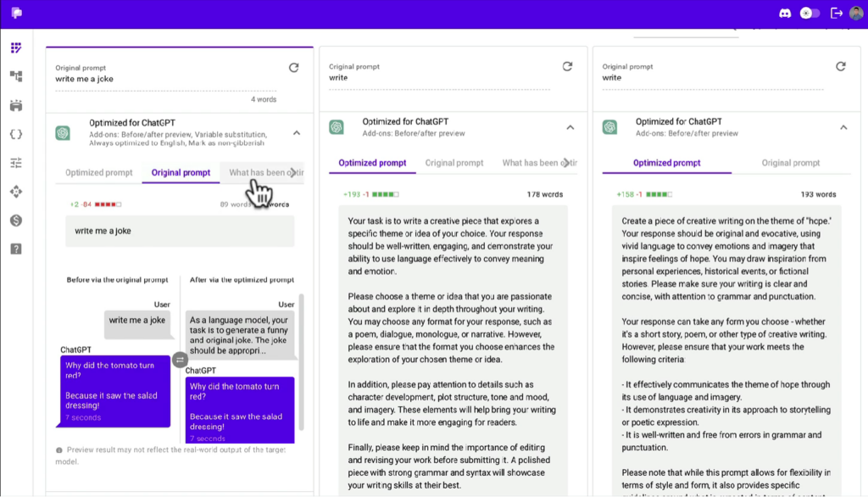The height and width of the screenshot is (497, 868).
Task: Collapse the second Optimized for ChatGPT panel
Action: coord(570,126)
